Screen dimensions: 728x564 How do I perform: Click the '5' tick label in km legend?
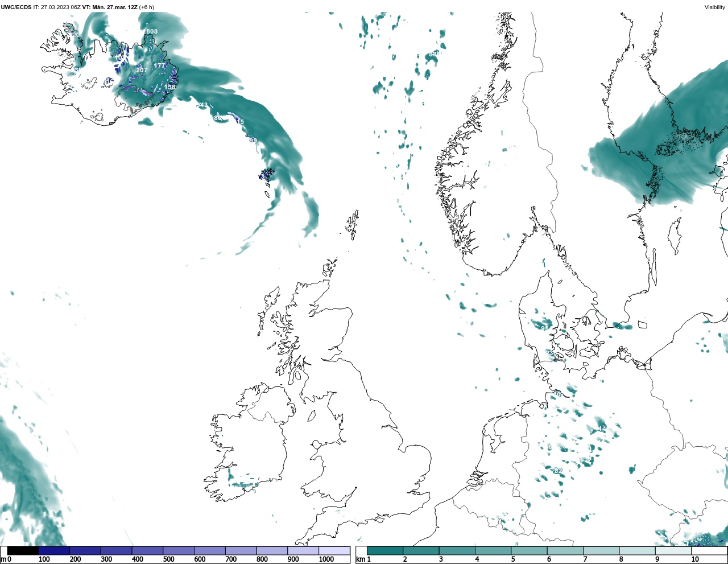pyautogui.click(x=513, y=559)
